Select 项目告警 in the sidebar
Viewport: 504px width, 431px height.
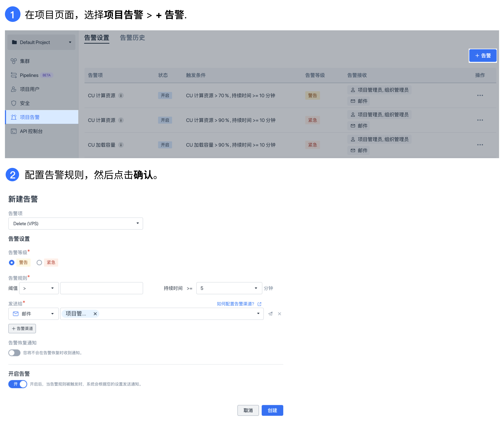(x=42, y=117)
